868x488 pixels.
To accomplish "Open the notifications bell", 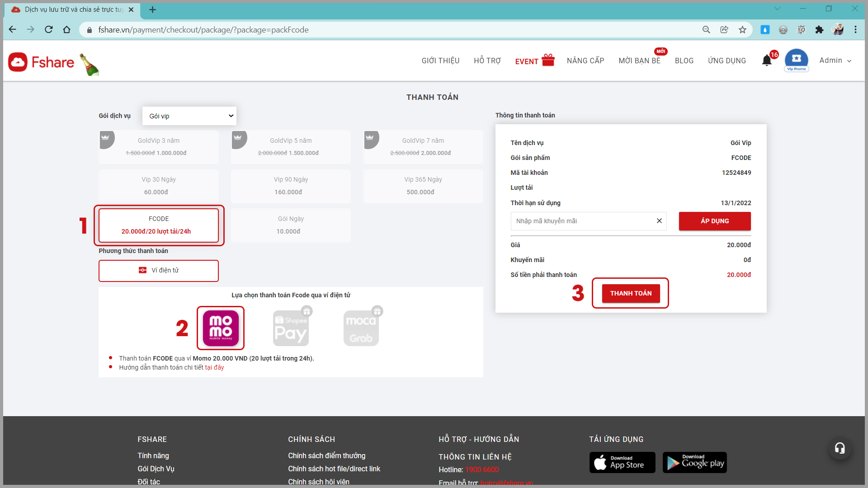I will coord(767,61).
